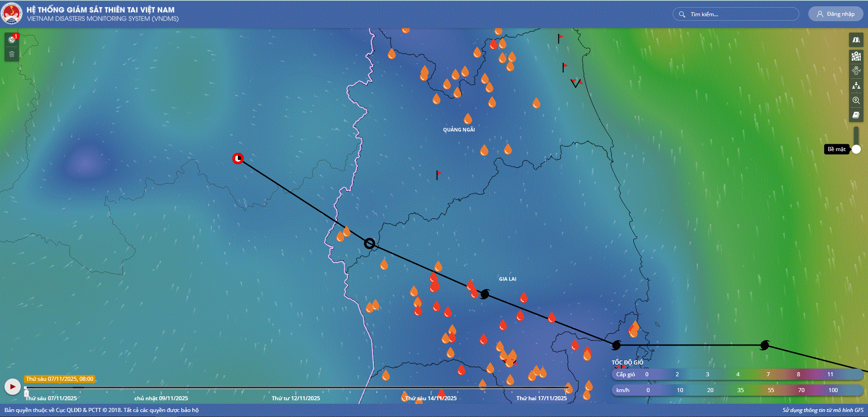The width and height of the screenshot is (868, 417).
Task: Open the storm notification icon with badge
Action: pyautogui.click(x=12, y=39)
